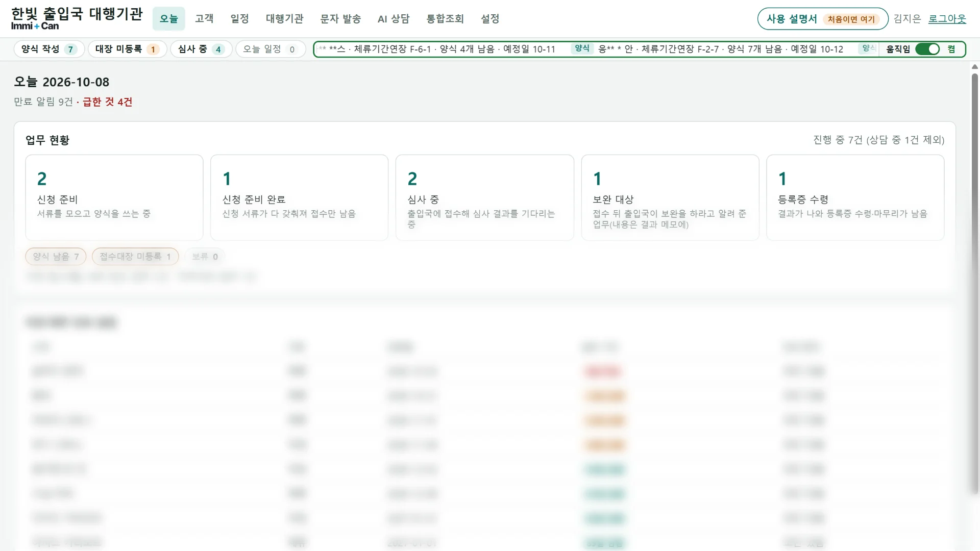The image size is (980, 551).
Task: Open the 보완 대상 card
Action: click(x=670, y=197)
